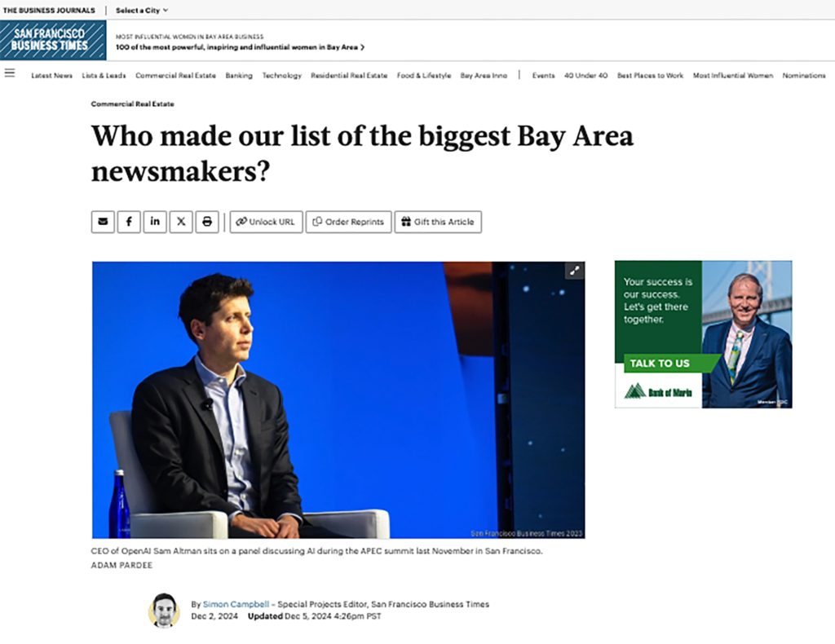
Task: Click the photo credit Adam Pardee
Action: (122, 565)
